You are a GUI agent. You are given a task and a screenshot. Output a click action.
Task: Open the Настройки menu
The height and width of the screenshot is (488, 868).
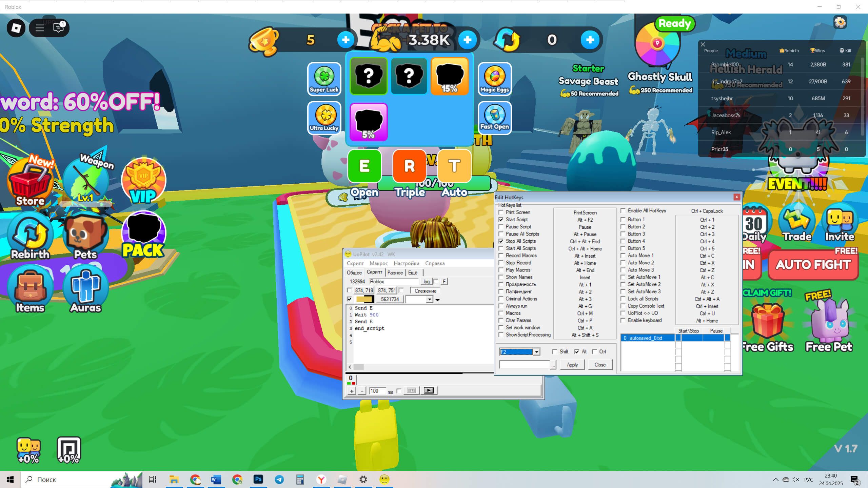point(406,263)
